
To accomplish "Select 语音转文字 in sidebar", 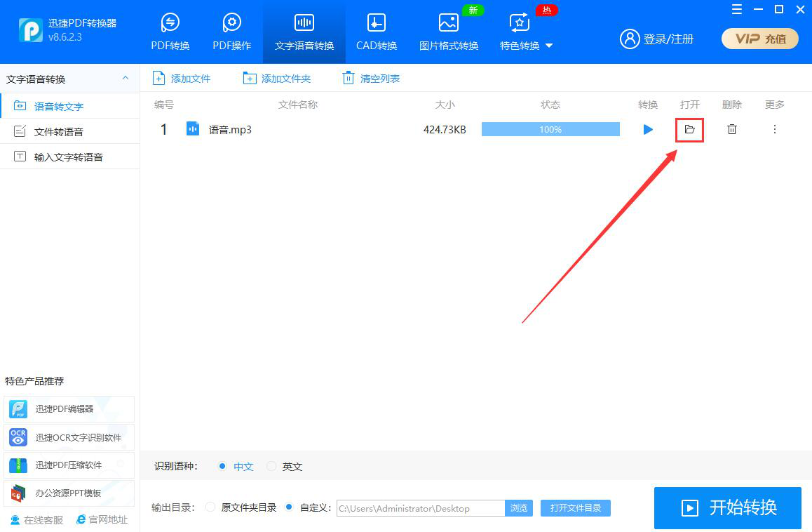I will [70, 106].
